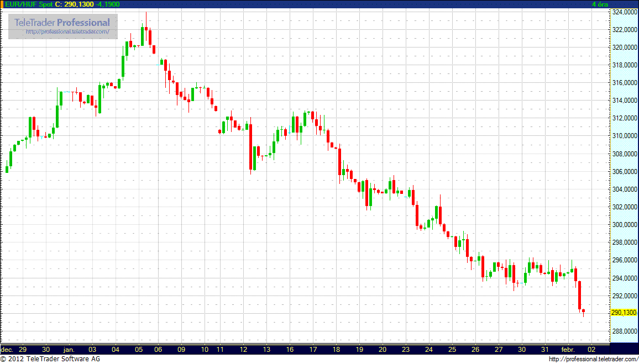Click the -4,1900 change value in header

[x=107, y=4]
